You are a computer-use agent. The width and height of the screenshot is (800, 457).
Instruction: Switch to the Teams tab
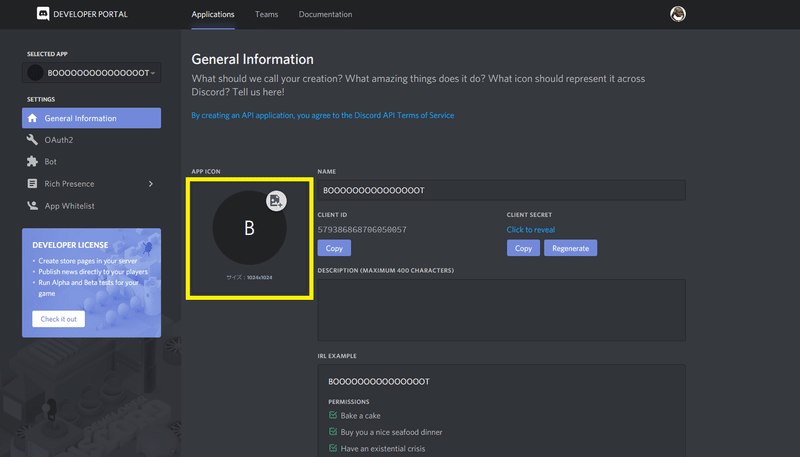click(266, 14)
